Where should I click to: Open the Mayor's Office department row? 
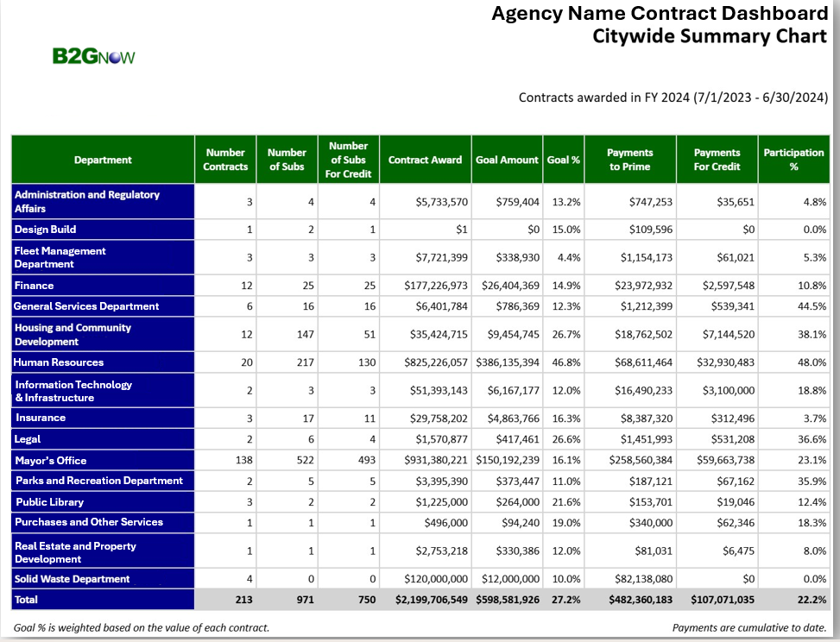point(51,461)
